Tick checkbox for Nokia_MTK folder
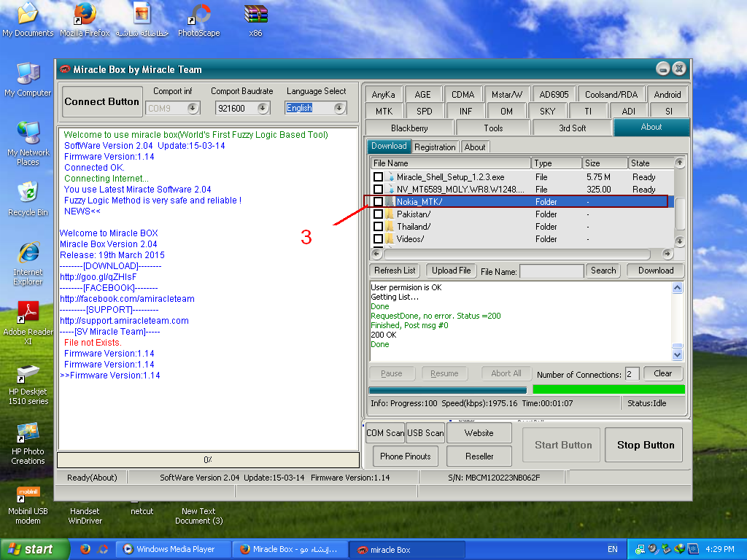 [378, 201]
